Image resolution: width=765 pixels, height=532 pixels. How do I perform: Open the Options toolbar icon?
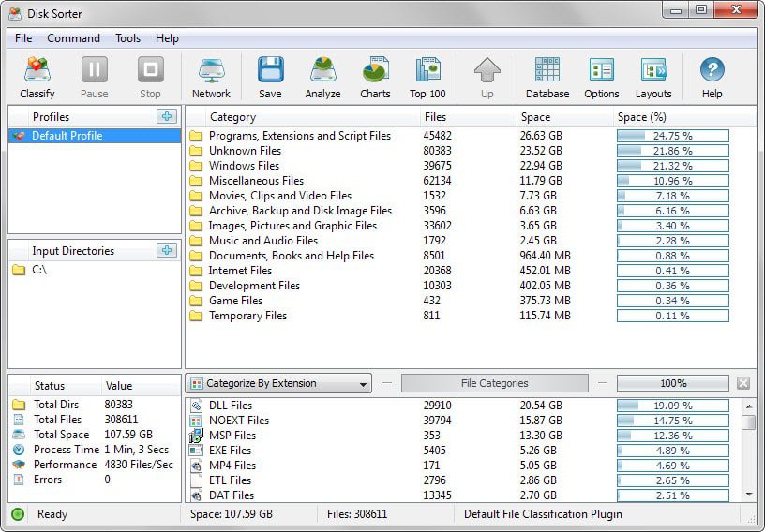(602, 77)
